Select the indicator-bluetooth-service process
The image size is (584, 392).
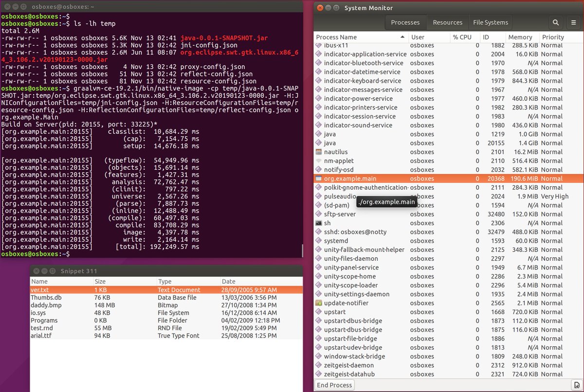coord(448,63)
